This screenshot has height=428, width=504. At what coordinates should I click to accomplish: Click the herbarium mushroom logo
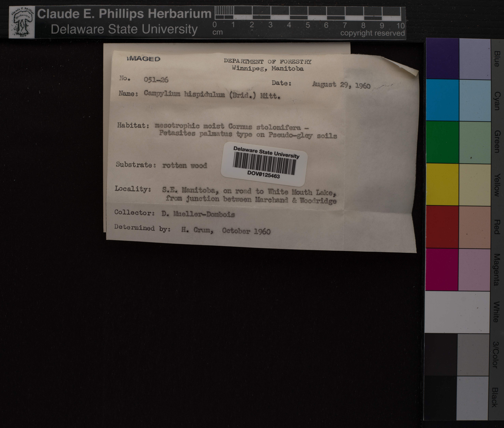[x=22, y=22]
